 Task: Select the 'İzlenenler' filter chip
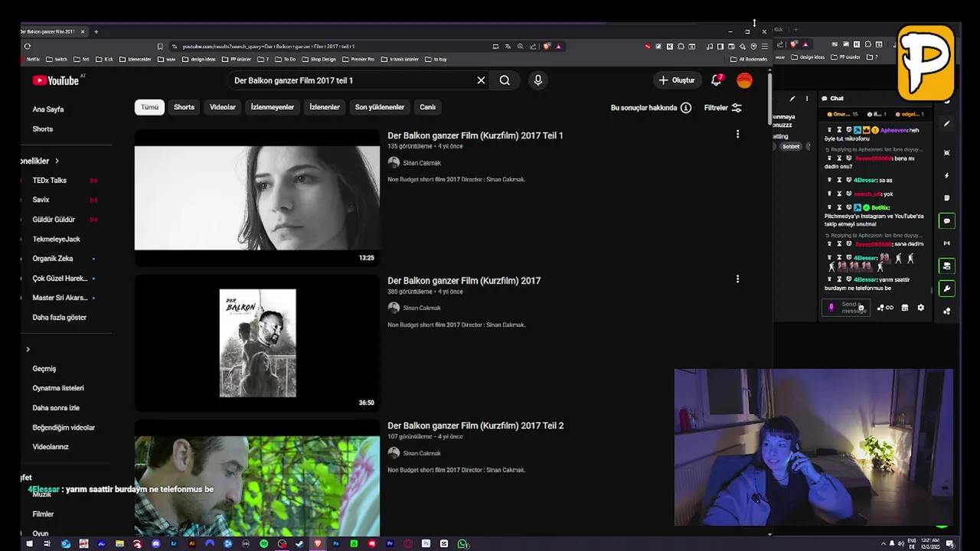click(325, 107)
